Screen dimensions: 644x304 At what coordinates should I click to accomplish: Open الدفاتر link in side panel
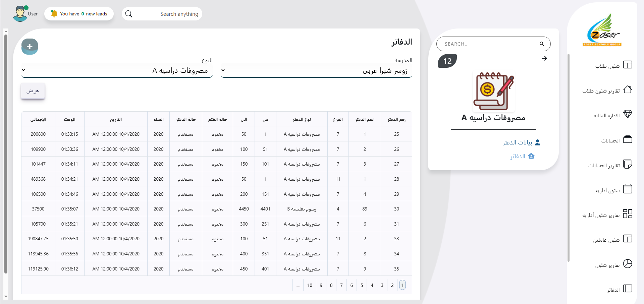pos(518,156)
